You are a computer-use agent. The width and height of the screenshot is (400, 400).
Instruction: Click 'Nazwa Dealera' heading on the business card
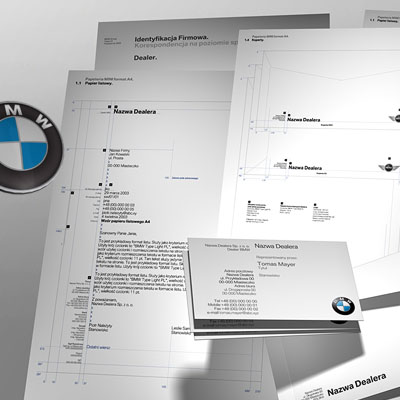click(276, 246)
